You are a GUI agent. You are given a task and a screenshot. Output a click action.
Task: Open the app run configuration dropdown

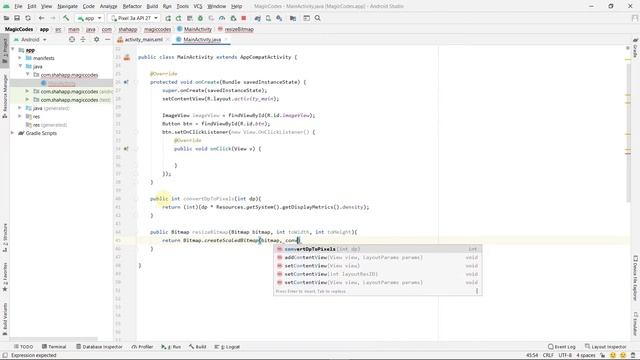89,18
